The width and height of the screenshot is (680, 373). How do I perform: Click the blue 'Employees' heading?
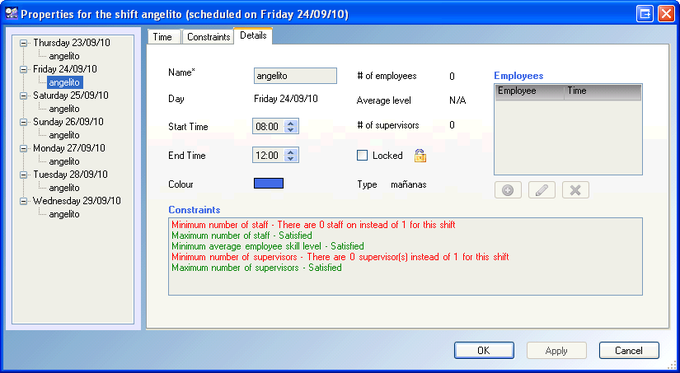click(x=519, y=75)
